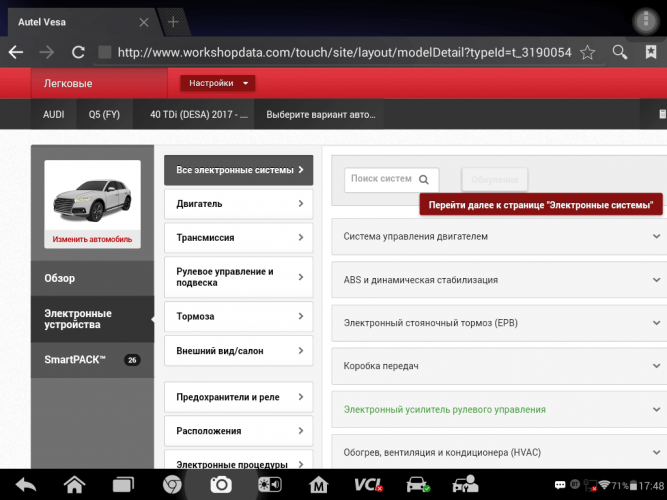The image size is (667, 500).
Task: Open vehicle diagnostics car icon
Action: click(x=418, y=484)
